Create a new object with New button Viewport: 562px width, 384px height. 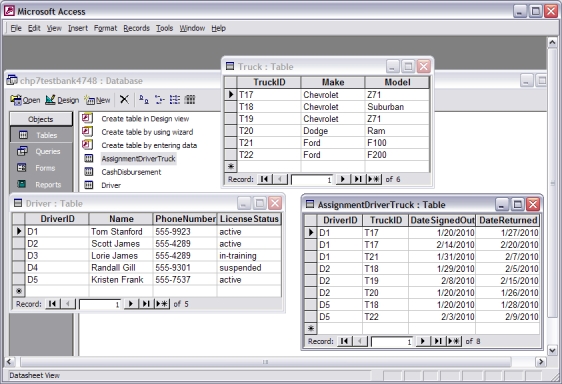pos(97,100)
